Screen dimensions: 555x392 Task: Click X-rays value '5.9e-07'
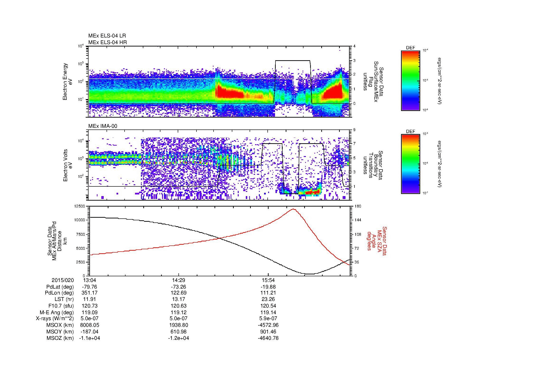pos(268,318)
